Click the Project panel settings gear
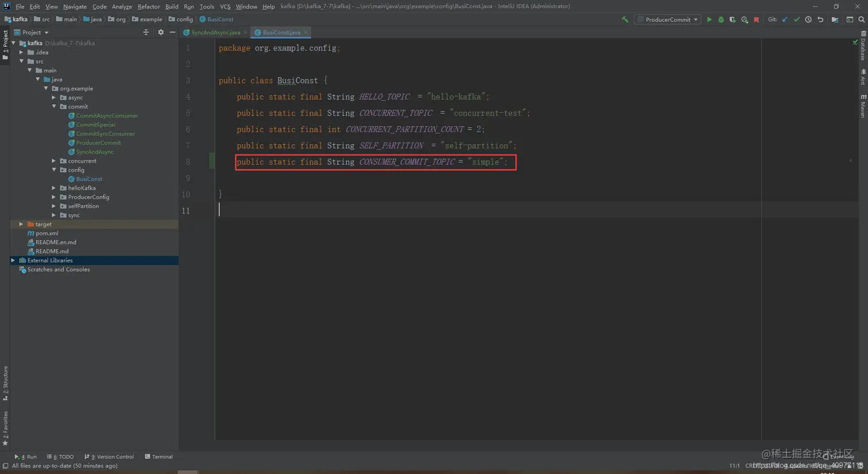The height and width of the screenshot is (474, 868). (161, 33)
